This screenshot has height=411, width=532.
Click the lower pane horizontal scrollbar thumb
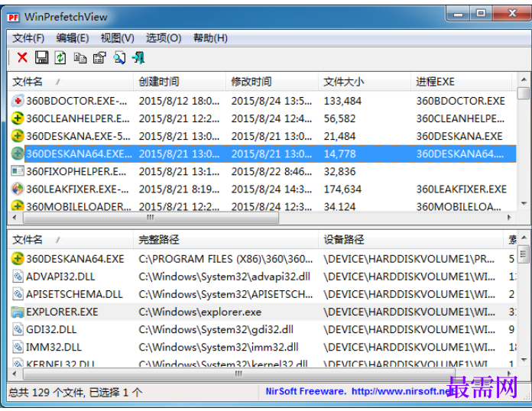point(238,374)
